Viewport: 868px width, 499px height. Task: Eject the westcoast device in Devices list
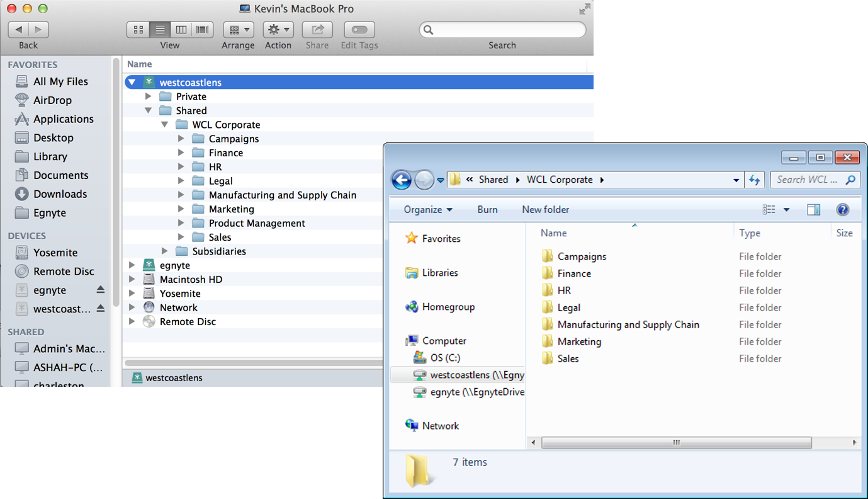tap(99, 309)
